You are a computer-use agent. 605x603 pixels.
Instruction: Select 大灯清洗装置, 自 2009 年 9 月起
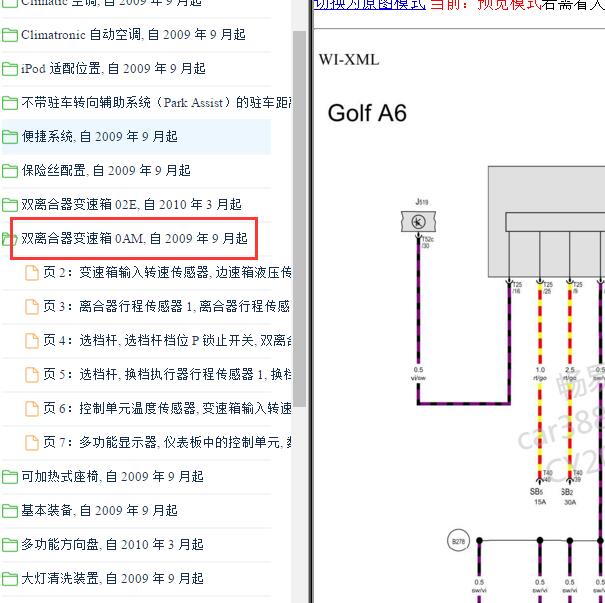tap(112, 578)
